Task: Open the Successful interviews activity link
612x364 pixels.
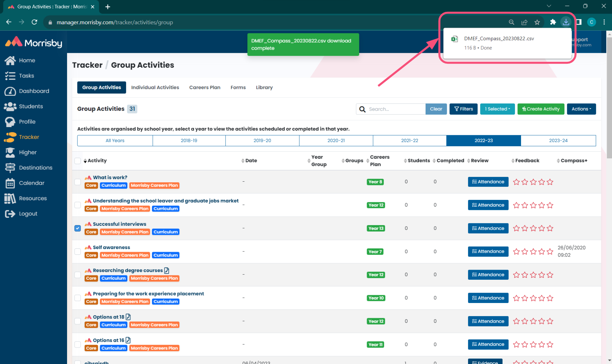Action: [120, 224]
